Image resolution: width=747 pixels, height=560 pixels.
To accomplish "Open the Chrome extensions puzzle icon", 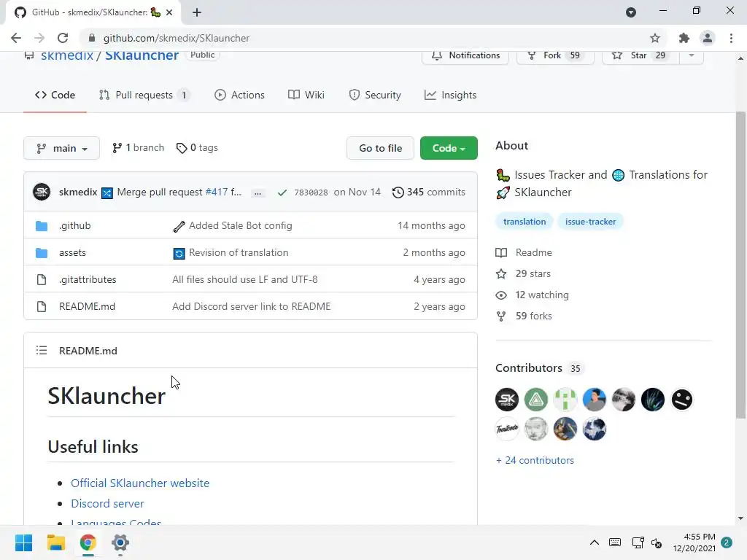I will tap(684, 38).
